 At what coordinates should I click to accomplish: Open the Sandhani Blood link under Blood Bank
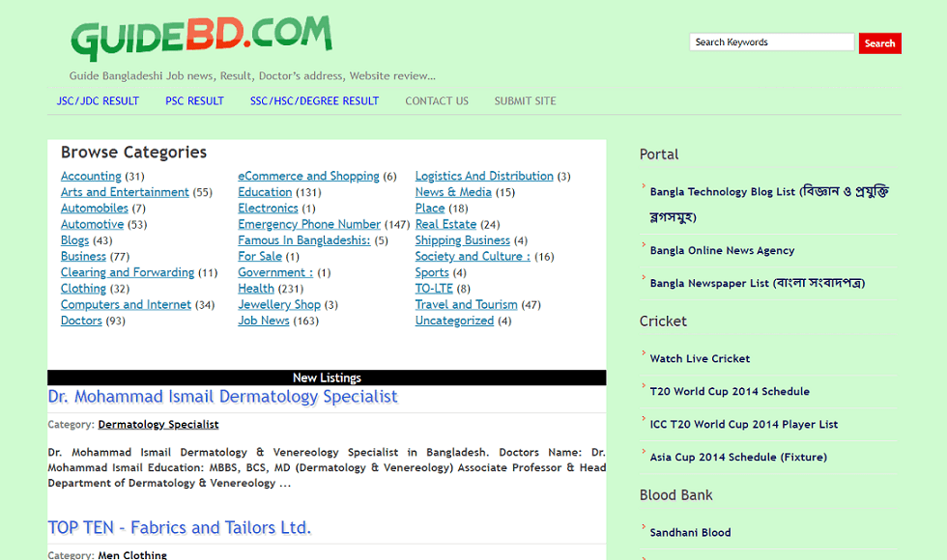tap(692, 532)
